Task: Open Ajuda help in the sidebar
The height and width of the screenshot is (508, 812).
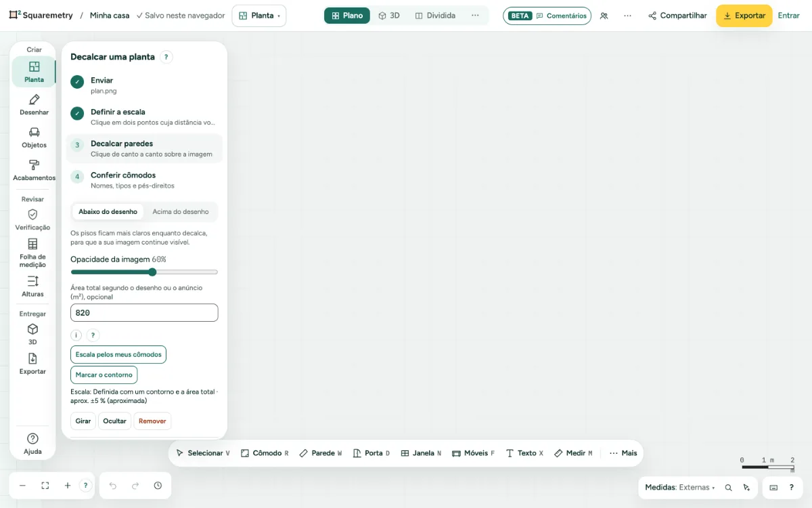Action: 32,444
